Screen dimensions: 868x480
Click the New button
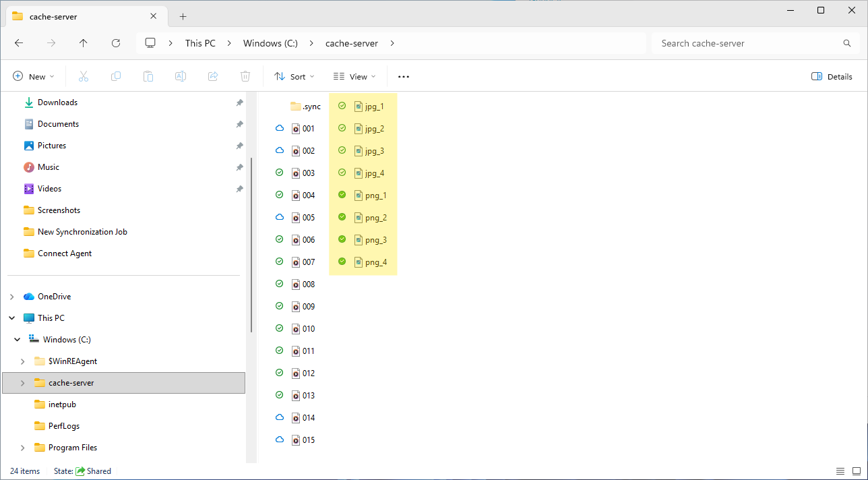(x=33, y=77)
